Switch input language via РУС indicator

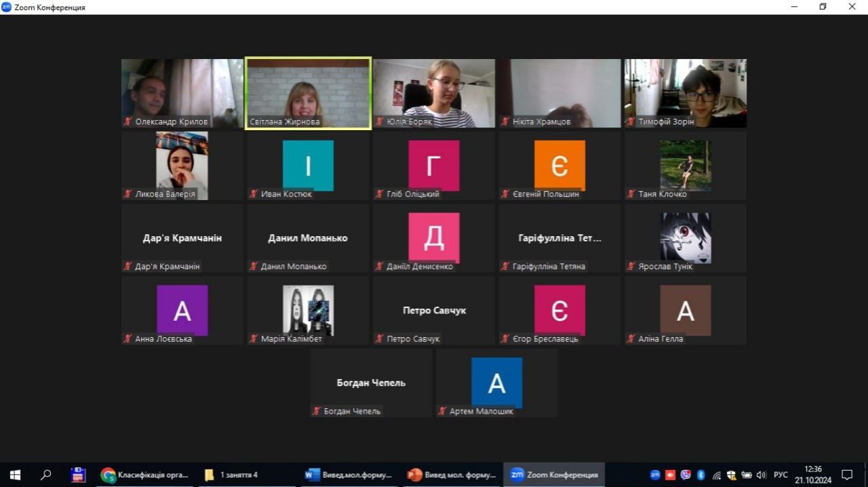(x=781, y=475)
